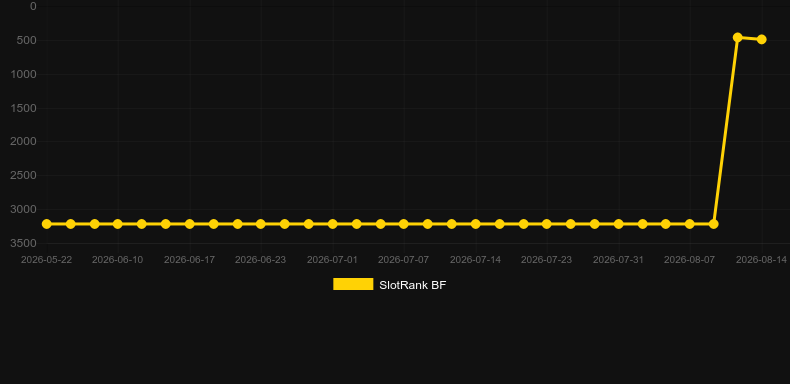790x384 pixels.
Task: Select the data point above 2026-07-14
Action: tap(476, 224)
